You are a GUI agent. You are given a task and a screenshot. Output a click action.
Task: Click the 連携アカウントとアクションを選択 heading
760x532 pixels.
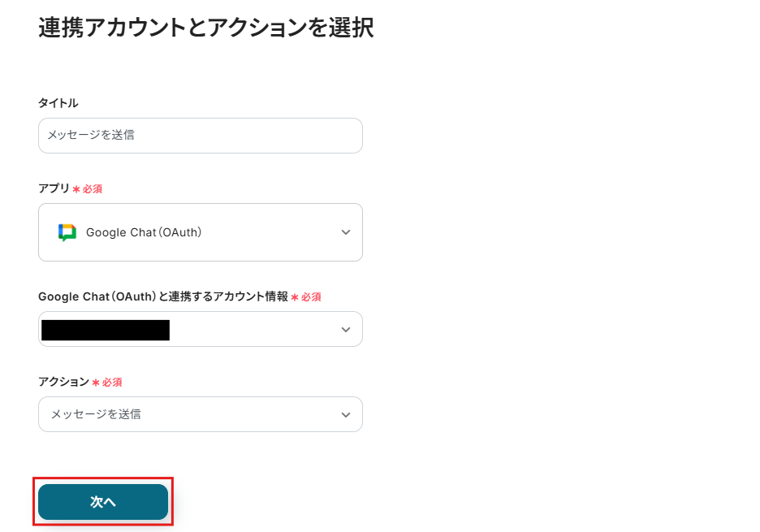pos(205,28)
